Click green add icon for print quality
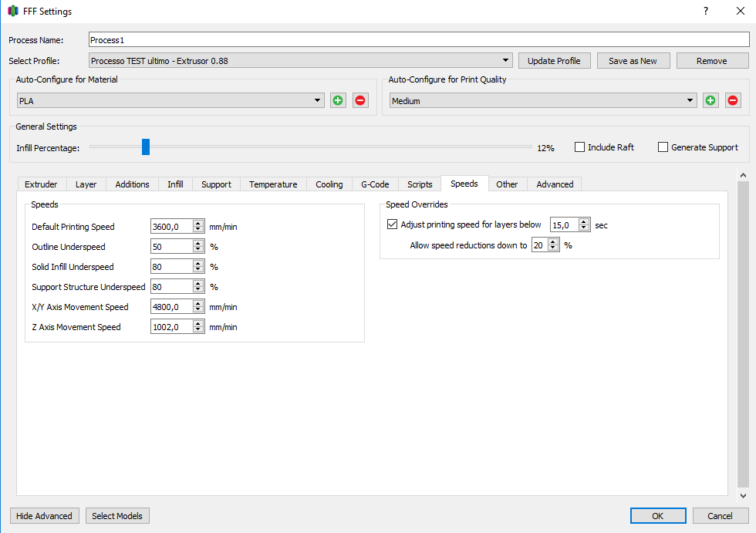The height and width of the screenshot is (533, 756). point(710,100)
